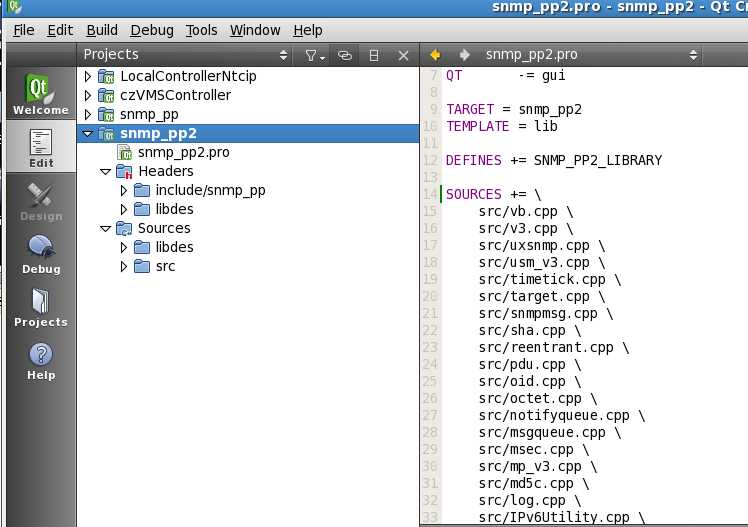Screen dimensions: 748x527
Task: Go forward in editor history
Action: pyautogui.click(x=464, y=55)
